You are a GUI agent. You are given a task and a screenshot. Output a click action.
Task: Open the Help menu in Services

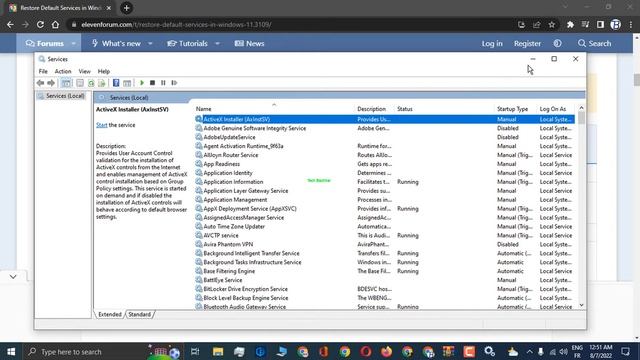[x=104, y=71]
